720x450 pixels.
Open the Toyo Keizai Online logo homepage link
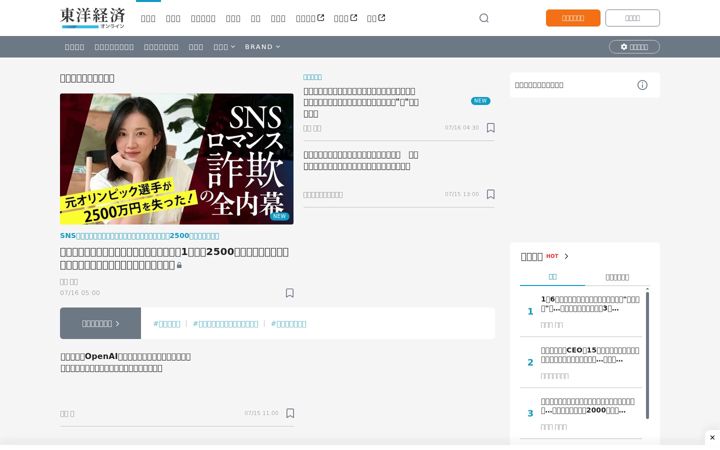pos(92,18)
